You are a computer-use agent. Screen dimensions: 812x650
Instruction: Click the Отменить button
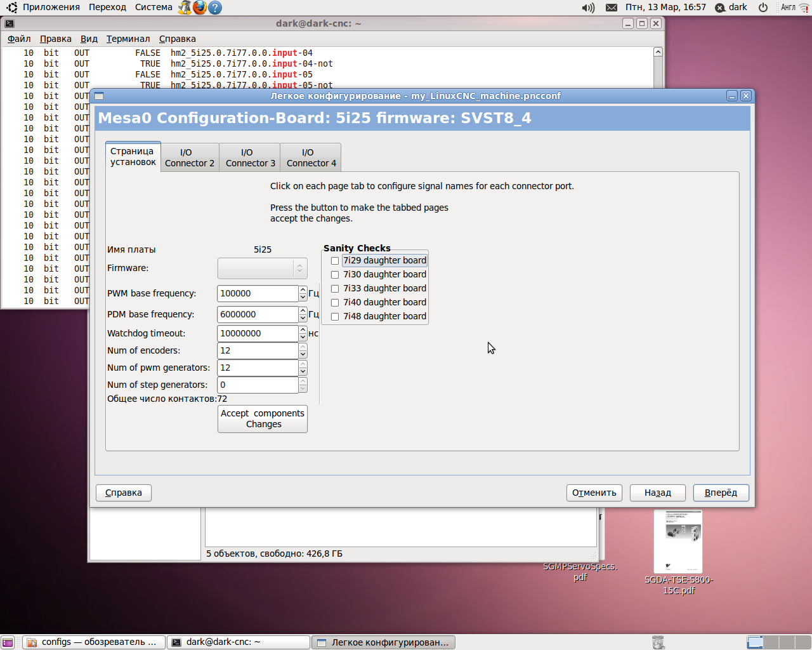pyautogui.click(x=594, y=493)
